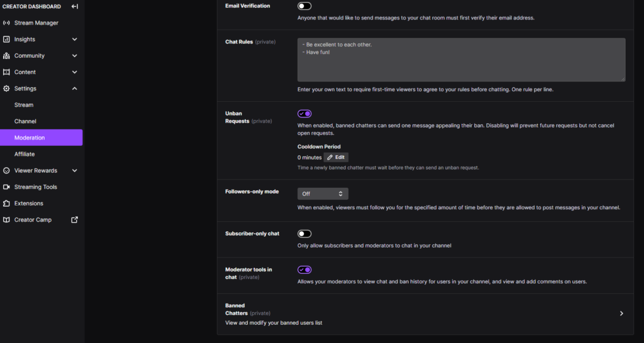Select Channel under Settings
The height and width of the screenshot is (343, 644).
(25, 121)
